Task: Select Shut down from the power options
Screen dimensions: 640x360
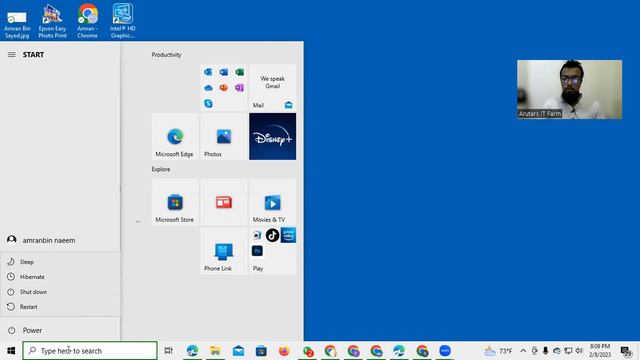Action: tap(60, 292)
